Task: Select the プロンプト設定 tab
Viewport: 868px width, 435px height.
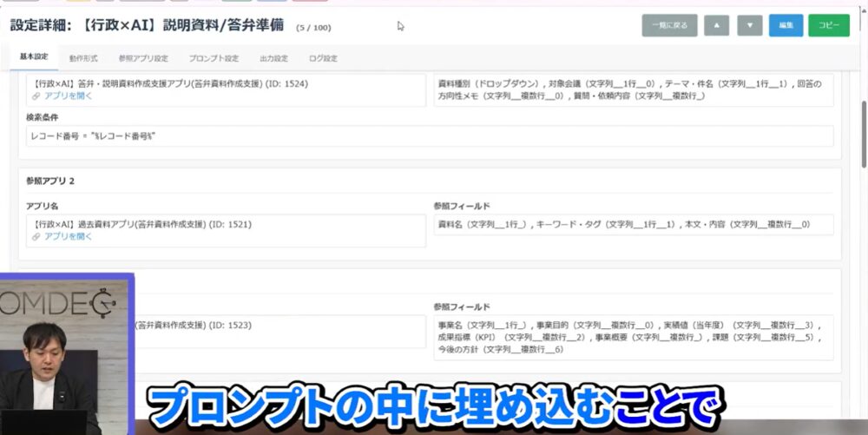Action: [x=214, y=58]
